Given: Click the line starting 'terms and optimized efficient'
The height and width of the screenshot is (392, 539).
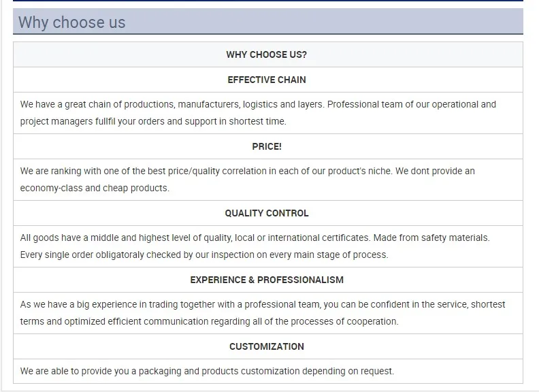Looking at the screenshot, I should coord(210,322).
